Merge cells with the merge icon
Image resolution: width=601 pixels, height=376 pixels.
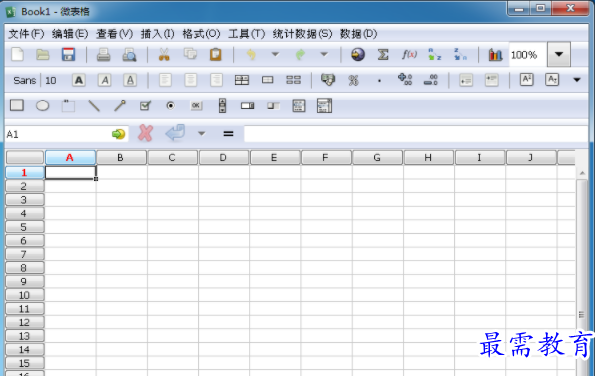tap(242, 80)
